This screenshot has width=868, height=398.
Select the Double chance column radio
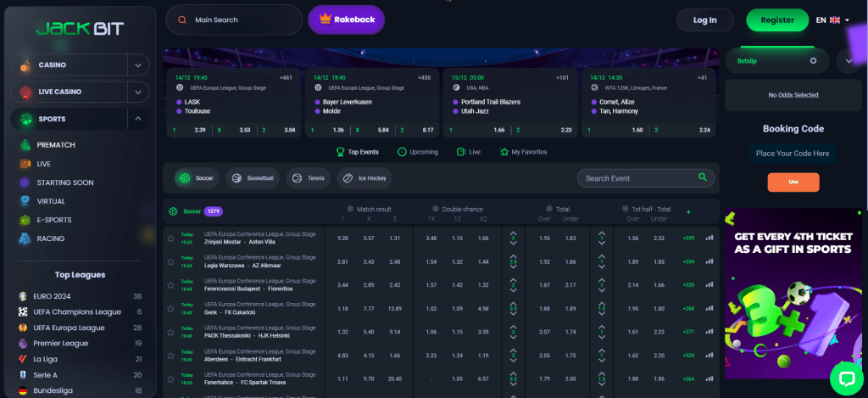435,209
